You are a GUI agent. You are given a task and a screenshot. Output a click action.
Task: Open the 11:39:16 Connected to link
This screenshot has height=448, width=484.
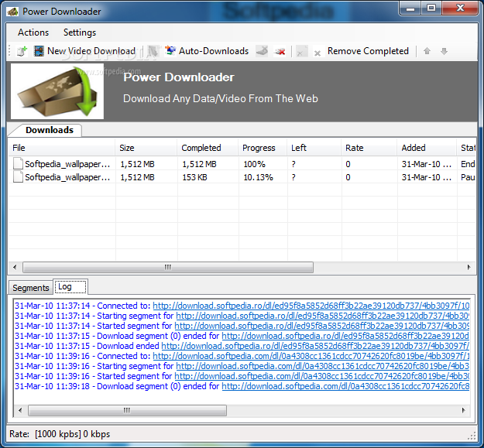[x=311, y=356]
